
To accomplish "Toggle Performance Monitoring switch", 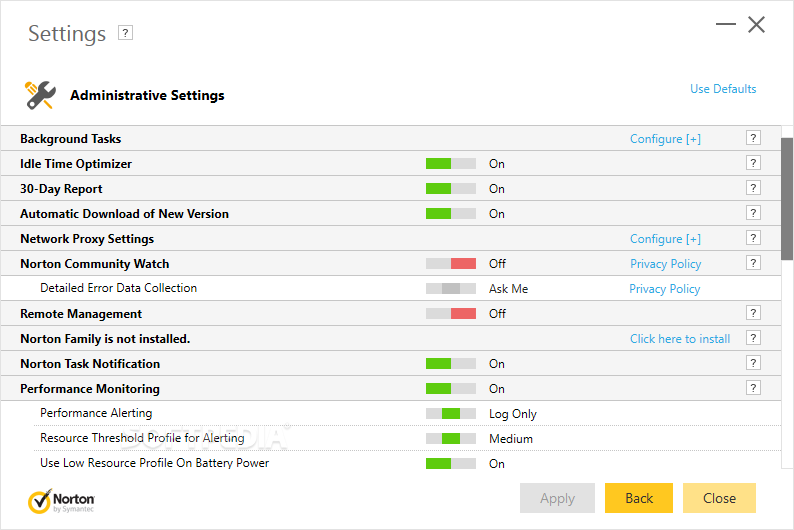I will 451,388.
